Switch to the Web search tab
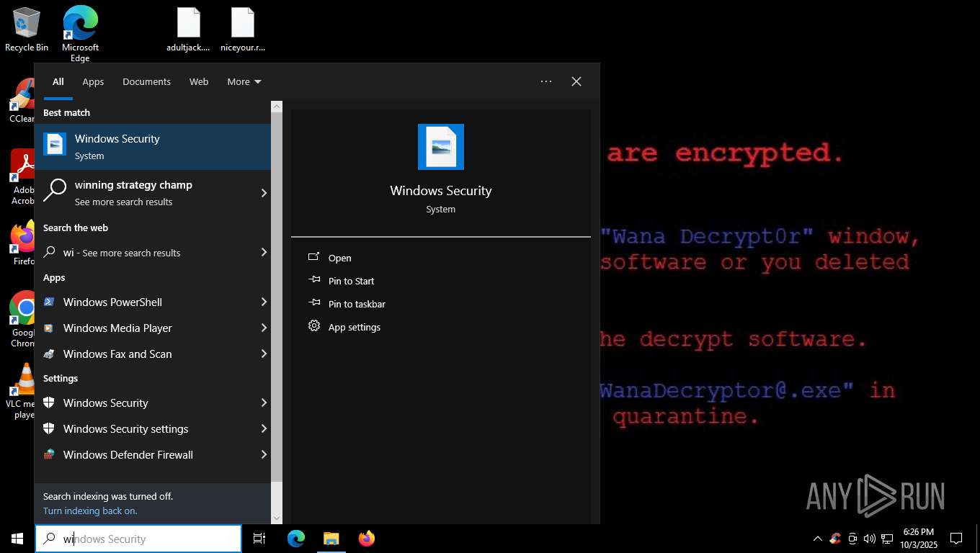This screenshot has height=553, width=980. tap(199, 81)
